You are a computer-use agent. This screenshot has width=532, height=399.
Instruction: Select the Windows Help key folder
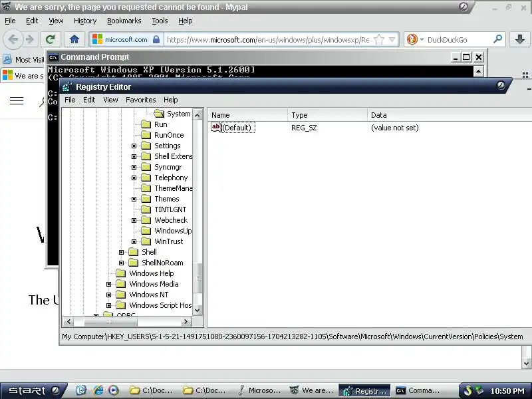coord(145,273)
